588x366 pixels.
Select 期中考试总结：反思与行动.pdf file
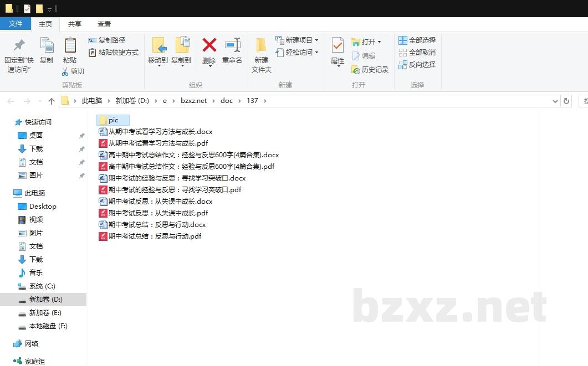154,236
